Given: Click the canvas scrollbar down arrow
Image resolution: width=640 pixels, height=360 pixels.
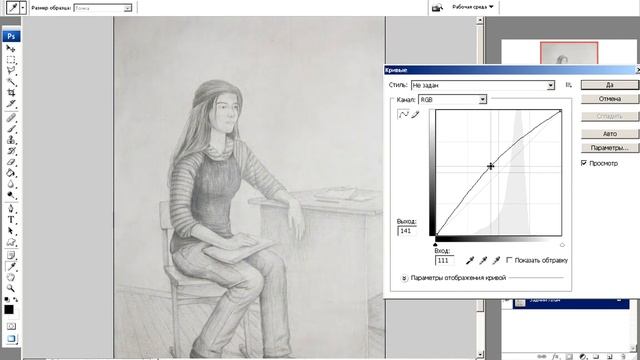Looking at the screenshot, I should click(480, 354).
